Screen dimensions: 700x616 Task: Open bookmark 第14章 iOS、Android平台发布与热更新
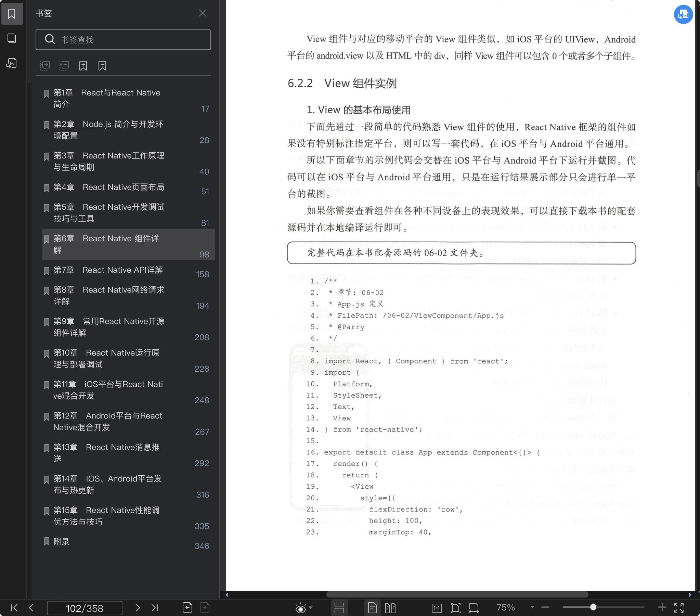[x=128, y=485]
